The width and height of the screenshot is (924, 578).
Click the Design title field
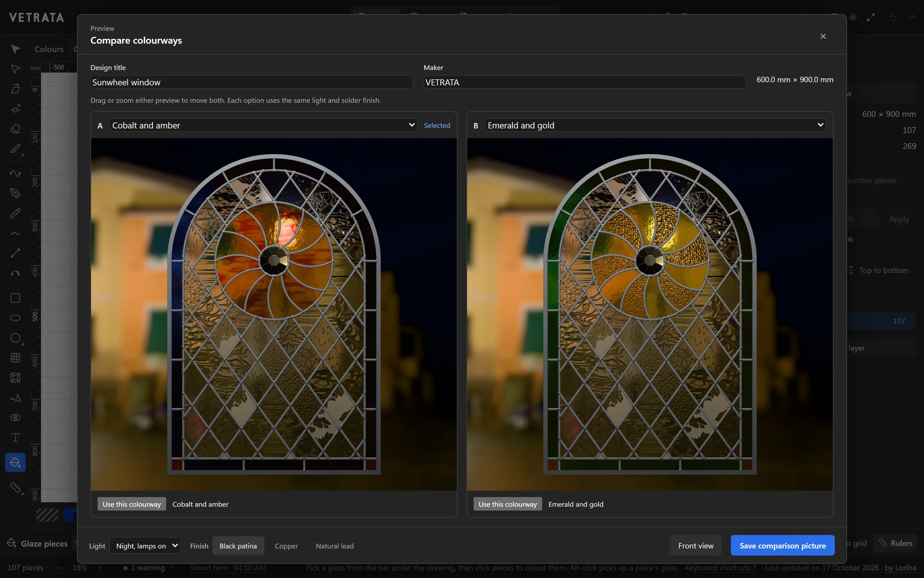pyautogui.click(x=252, y=82)
